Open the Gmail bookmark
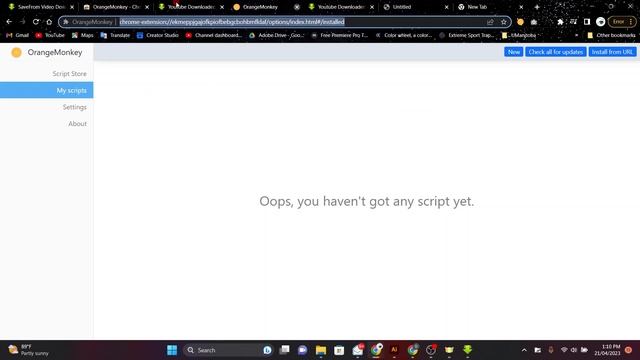This screenshot has height=360, width=640. [18, 35]
